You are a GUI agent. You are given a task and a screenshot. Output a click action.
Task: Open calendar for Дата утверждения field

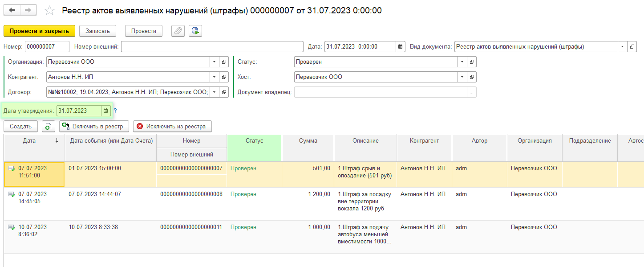(x=106, y=111)
